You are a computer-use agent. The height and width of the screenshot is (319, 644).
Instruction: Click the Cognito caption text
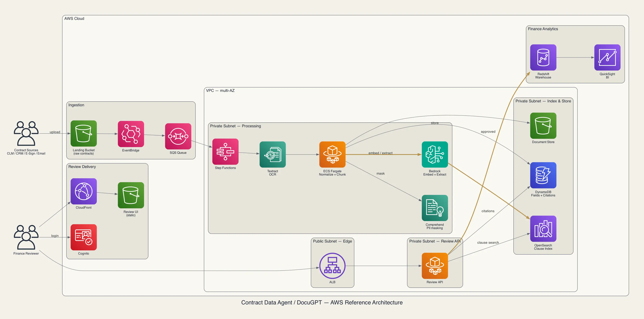pyautogui.click(x=83, y=254)
